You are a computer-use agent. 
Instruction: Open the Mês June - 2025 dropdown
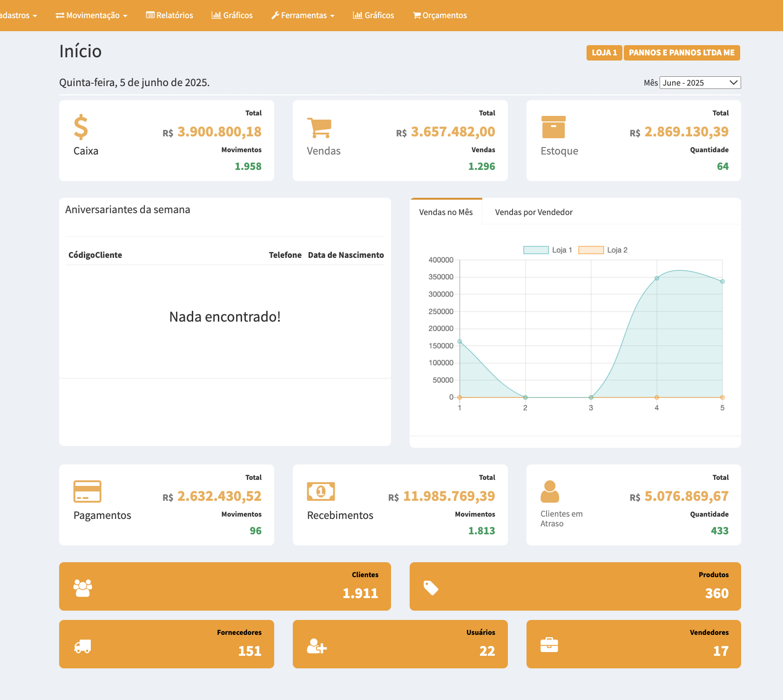pos(700,83)
